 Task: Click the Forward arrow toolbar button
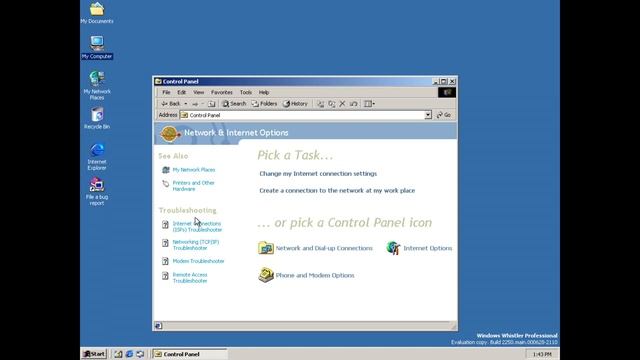[x=195, y=104]
